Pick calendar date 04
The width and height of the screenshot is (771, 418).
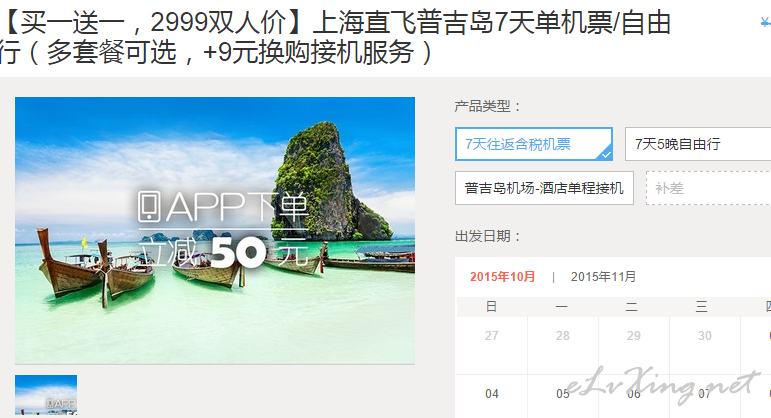(x=492, y=394)
